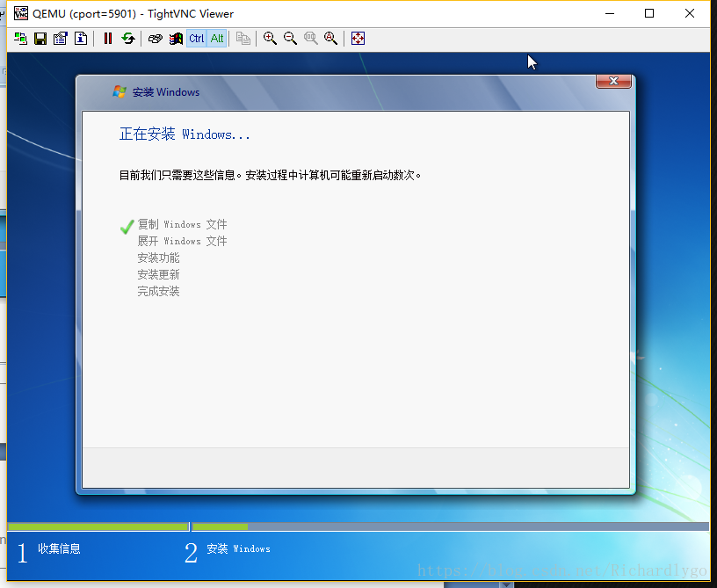Send Ctrl+Alt+Del icon in toolbar
Viewport: 717px width, 588px height.
(155, 39)
